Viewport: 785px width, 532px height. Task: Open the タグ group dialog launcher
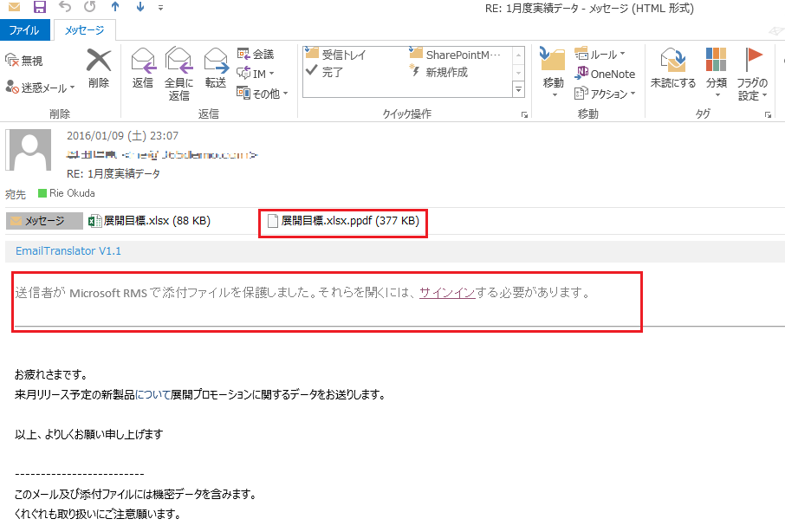768,115
